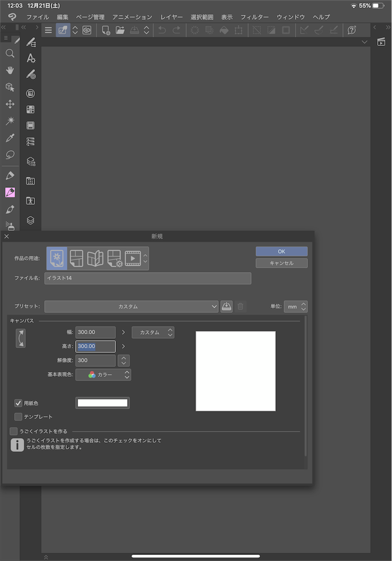Open the help support icon
The image size is (392, 561).
coord(352,30)
